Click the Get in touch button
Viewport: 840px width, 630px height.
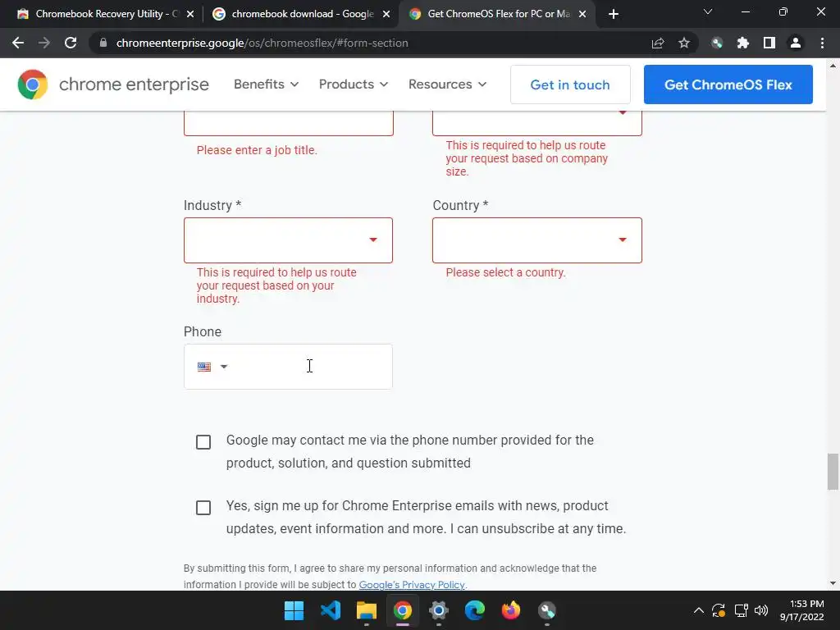click(570, 84)
